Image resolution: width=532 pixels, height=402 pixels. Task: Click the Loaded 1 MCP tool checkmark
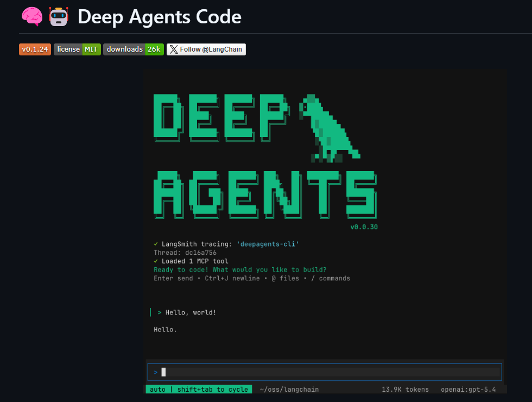(156, 261)
